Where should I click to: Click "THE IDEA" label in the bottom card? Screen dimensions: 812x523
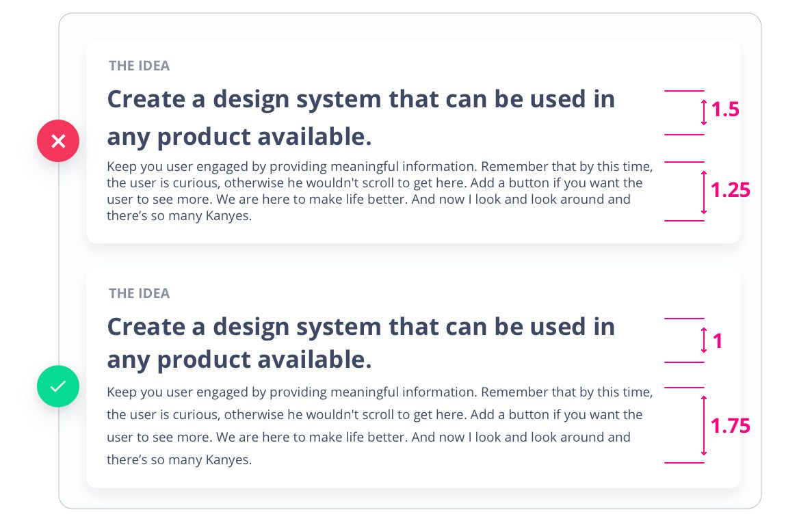click(139, 293)
